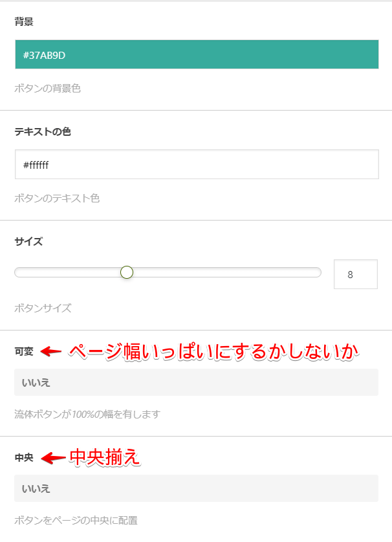392x542 pixels.
Task: Click the 背景 section label
Action: (x=22, y=21)
